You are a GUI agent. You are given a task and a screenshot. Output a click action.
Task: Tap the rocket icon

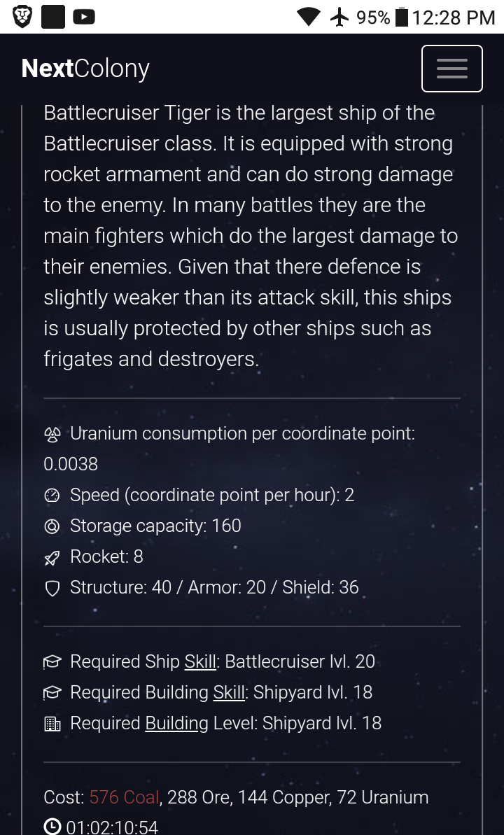pyautogui.click(x=52, y=557)
